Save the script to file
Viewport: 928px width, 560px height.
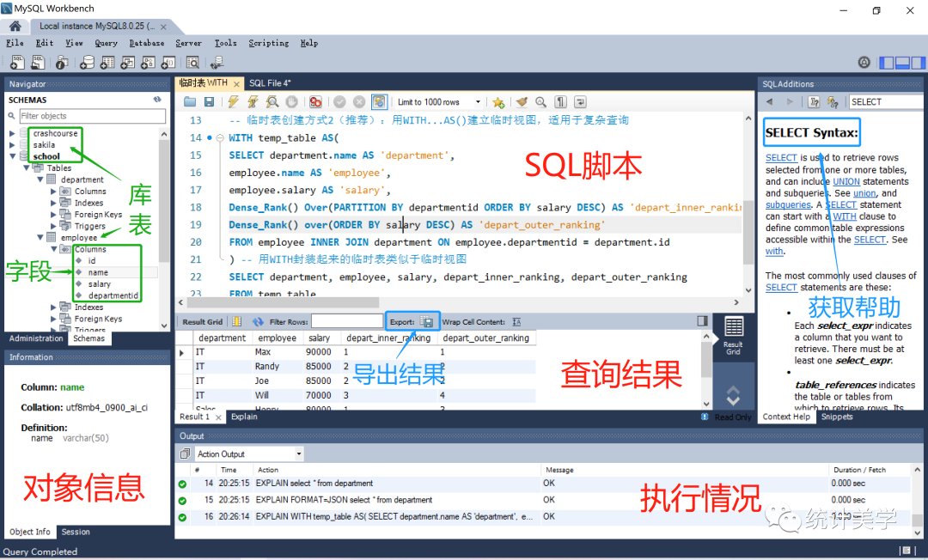pos(209,101)
